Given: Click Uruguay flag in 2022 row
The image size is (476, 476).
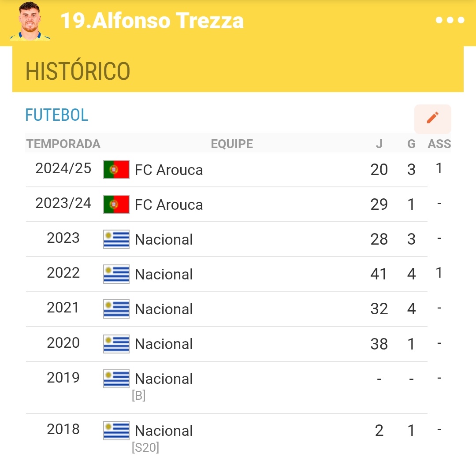Looking at the screenshot, I should click(116, 274).
